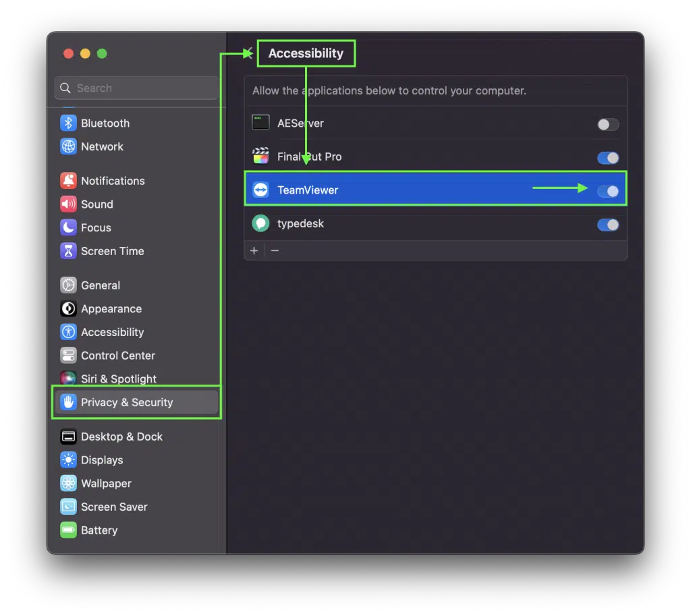Click the Desktop & Dock icon

(68, 437)
